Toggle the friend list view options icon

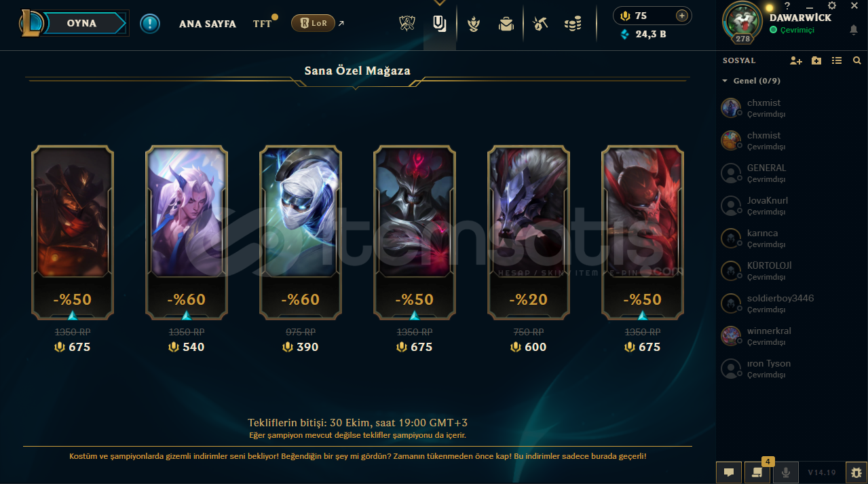point(837,60)
